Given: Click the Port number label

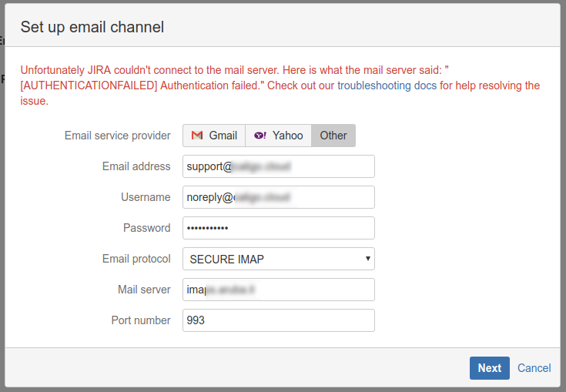Looking at the screenshot, I should [x=141, y=320].
